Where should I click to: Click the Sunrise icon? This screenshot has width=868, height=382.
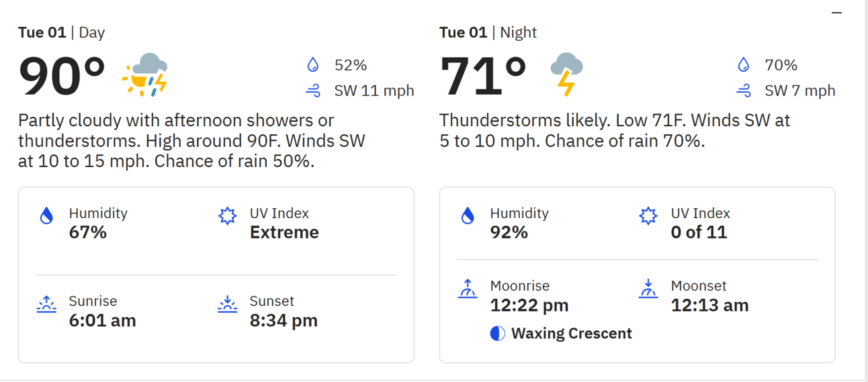pos(46,304)
